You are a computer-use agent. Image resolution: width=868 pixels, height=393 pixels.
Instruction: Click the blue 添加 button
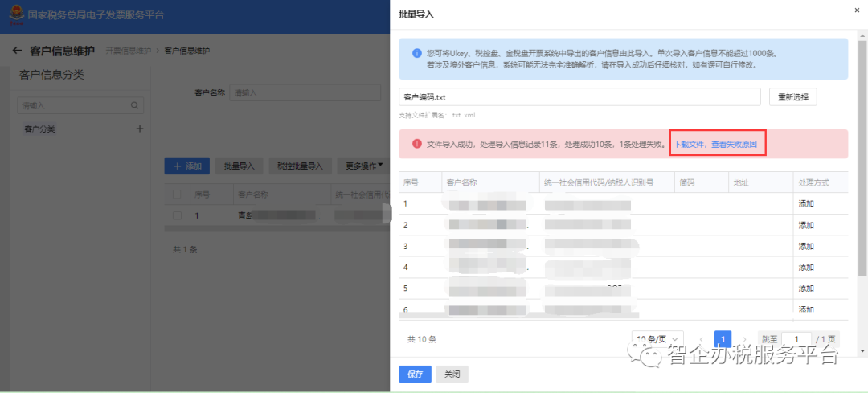pyautogui.click(x=187, y=166)
